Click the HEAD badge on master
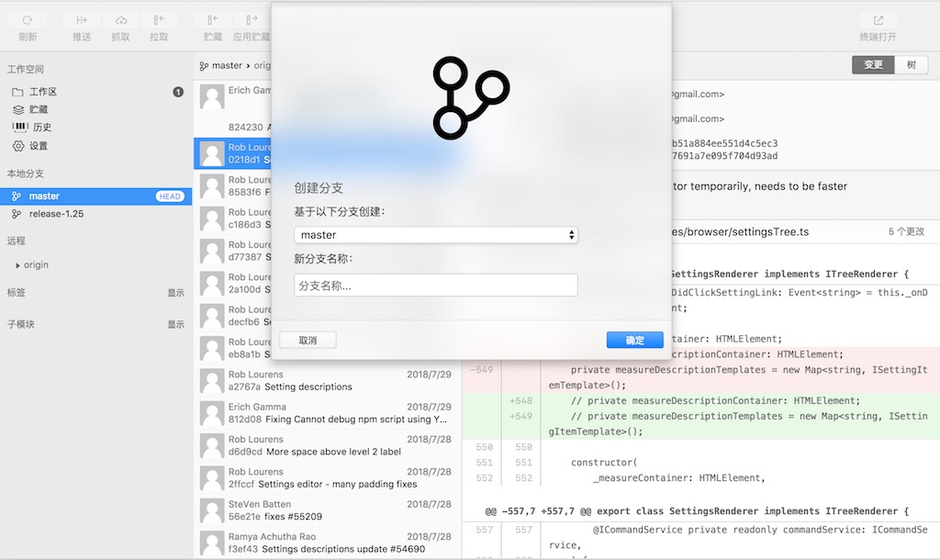This screenshot has width=940, height=560. point(170,196)
